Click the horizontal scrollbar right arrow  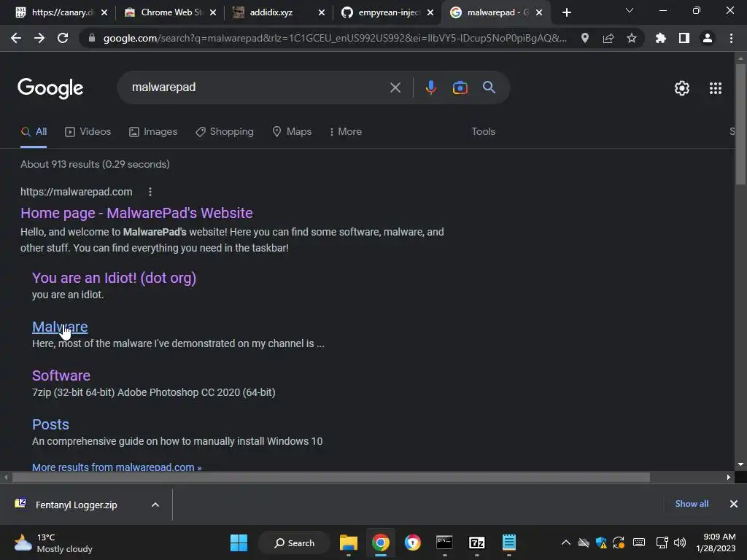pyautogui.click(x=729, y=477)
